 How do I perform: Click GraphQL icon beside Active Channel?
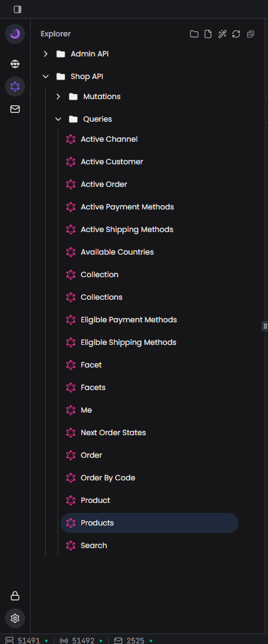(x=71, y=139)
